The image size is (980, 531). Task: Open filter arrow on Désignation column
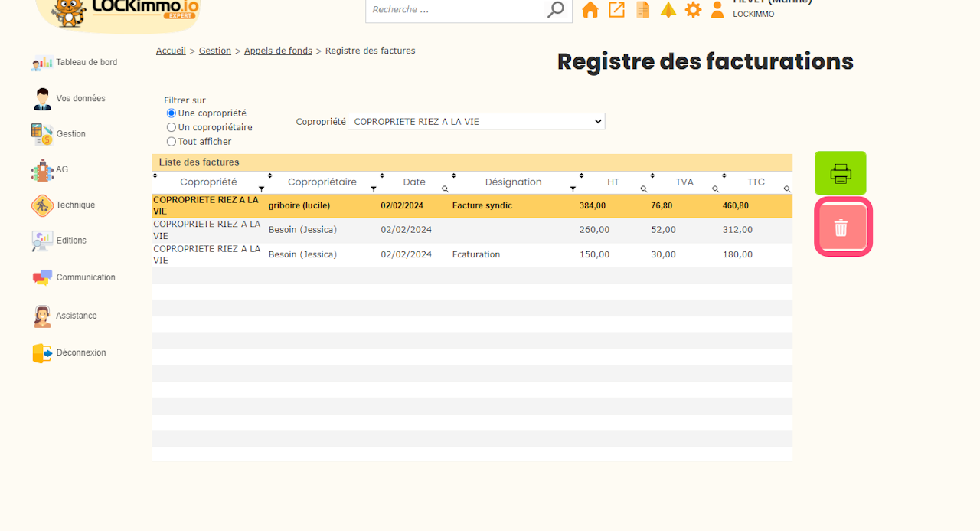pos(573,188)
